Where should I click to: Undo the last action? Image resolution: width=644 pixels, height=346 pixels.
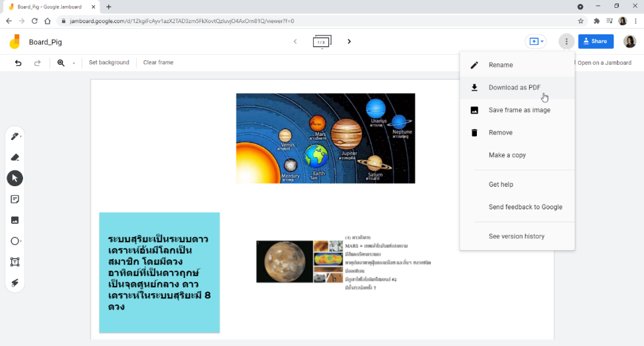[18, 63]
